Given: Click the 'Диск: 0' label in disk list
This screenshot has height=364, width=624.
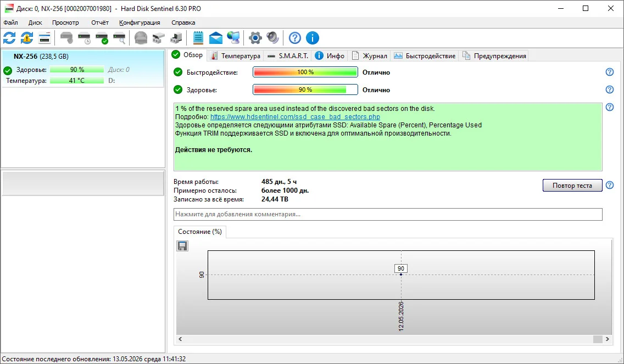Looking at the screenshot, I should tap(119, 70).
